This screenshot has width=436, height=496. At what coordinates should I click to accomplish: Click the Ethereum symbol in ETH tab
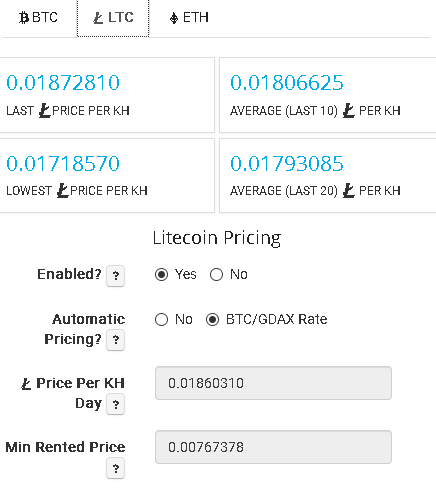click(x=174, y=18)
